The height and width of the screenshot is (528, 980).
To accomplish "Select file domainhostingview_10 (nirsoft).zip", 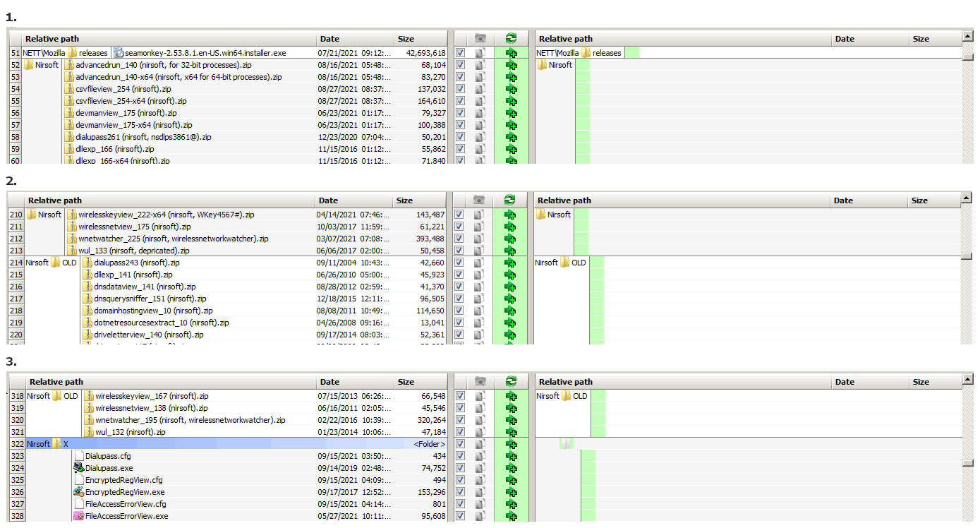I will [153, 311].
